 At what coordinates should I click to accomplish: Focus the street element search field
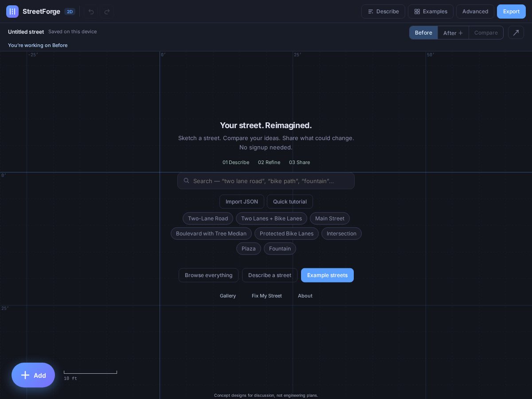[266, 181]
